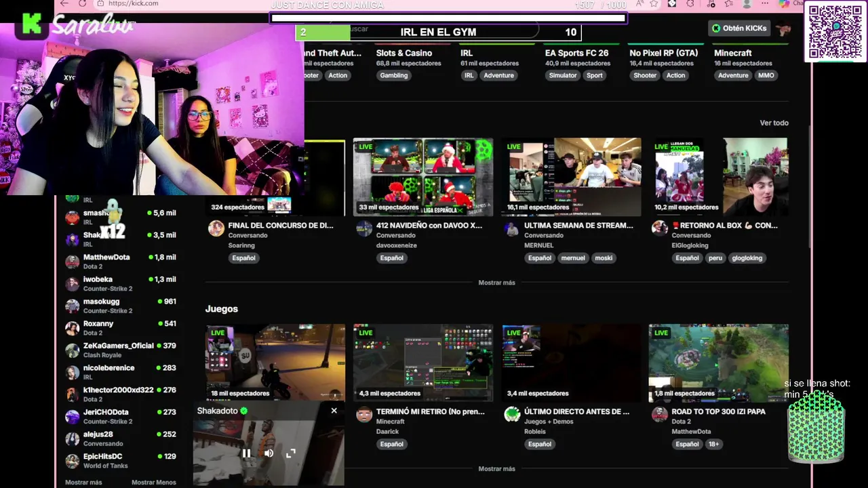Open iwobeka's avatar in the sidebar
Screen dimensions: 868x488
(72, 284)
